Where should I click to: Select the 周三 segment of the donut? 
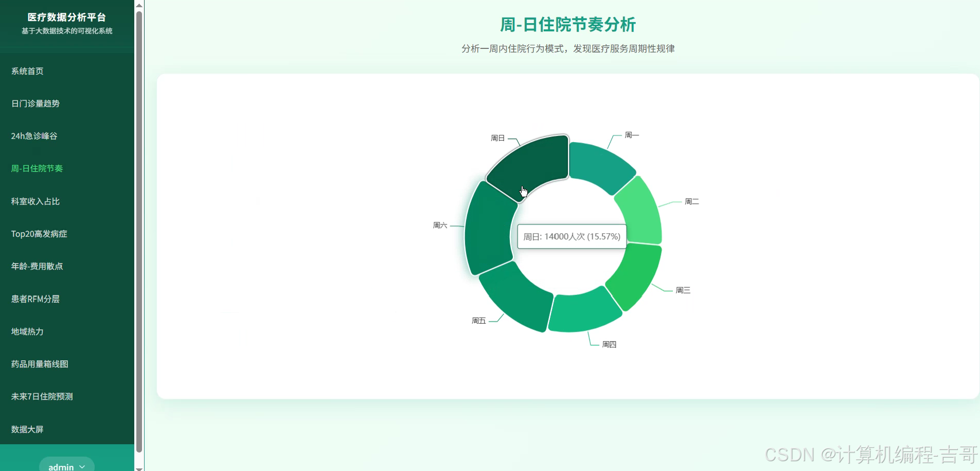pyautogui.click(x=636, y=275)
